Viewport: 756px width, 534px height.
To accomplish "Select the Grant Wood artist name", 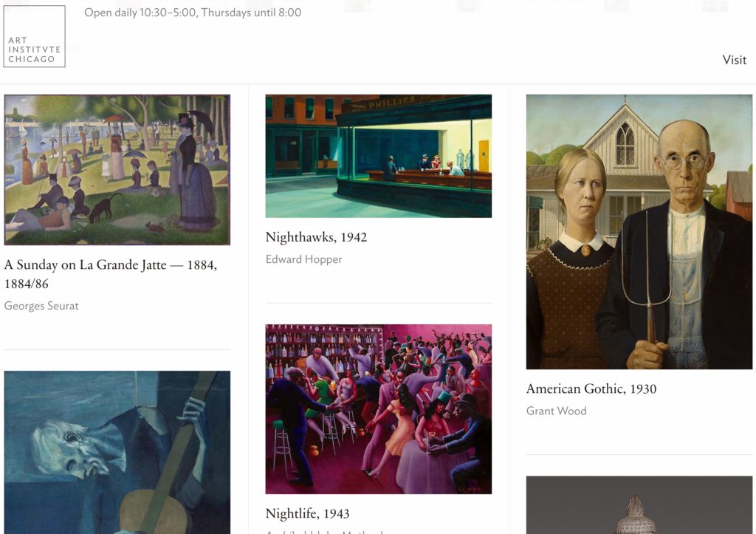I will [557, 411].
